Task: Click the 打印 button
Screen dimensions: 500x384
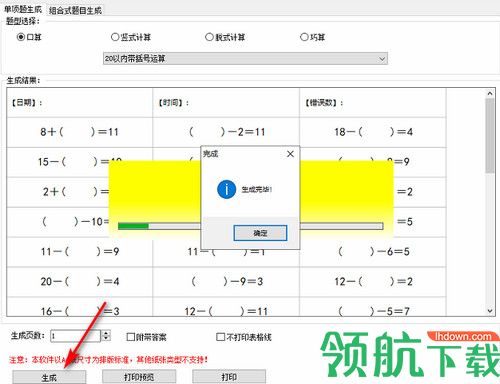Action: point(229,377)
